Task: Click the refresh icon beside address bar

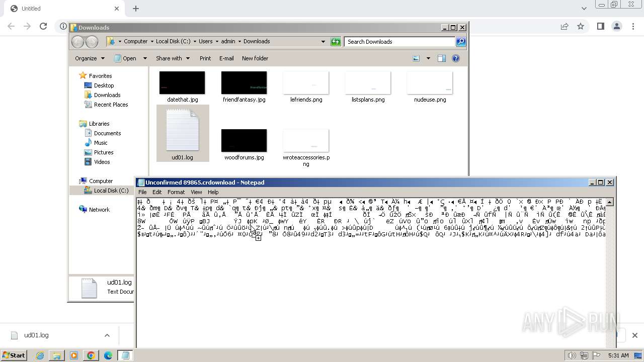Action: point(336,42)
